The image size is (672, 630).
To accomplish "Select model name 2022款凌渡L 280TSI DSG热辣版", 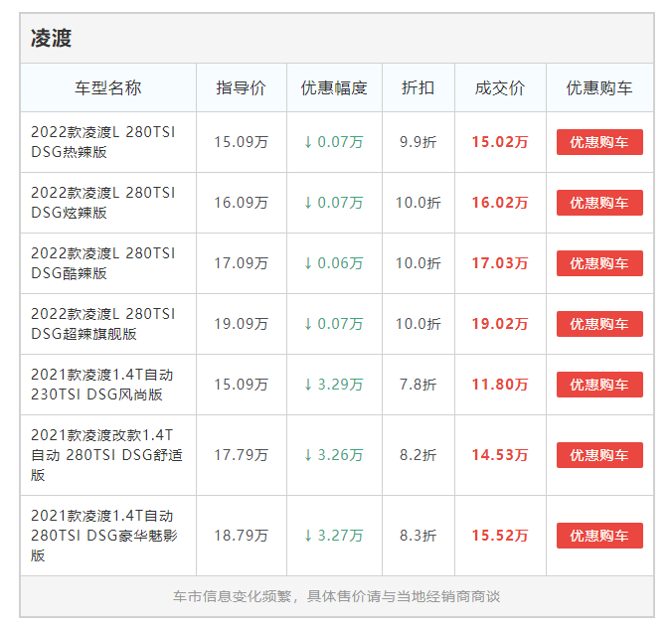I will tap(103, 142).
